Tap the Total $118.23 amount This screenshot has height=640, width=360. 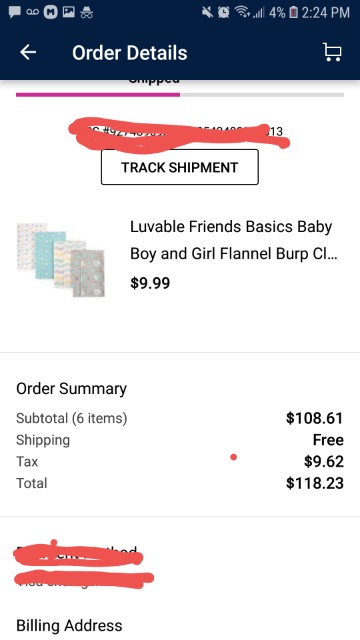(315, 483)
